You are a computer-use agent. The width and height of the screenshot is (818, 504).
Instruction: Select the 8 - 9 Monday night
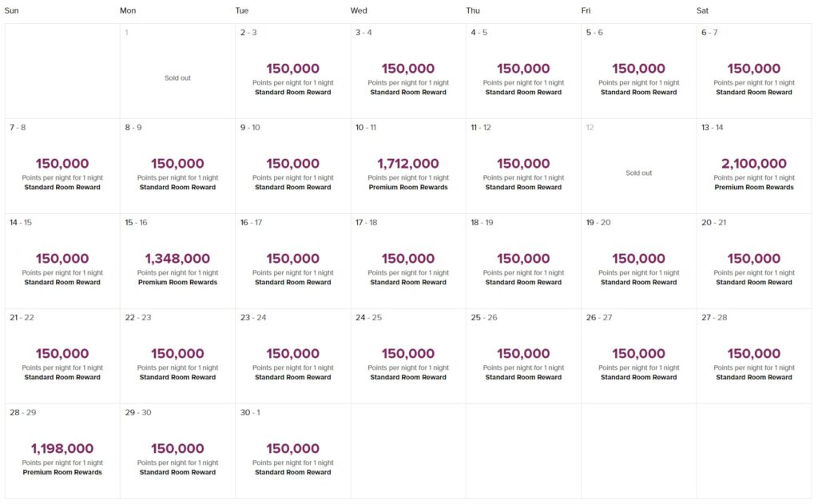click(177, 166)
